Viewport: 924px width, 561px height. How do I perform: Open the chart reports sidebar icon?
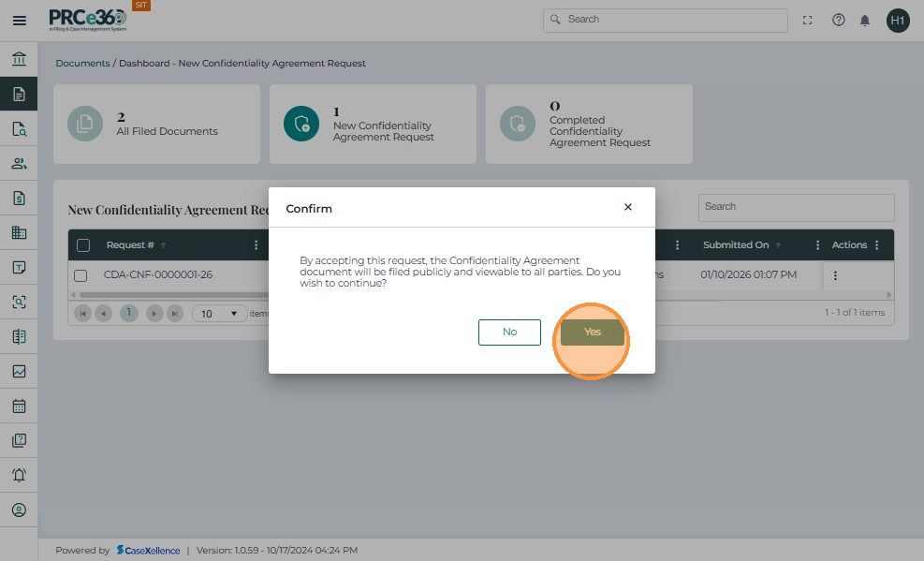click(19, 371)
